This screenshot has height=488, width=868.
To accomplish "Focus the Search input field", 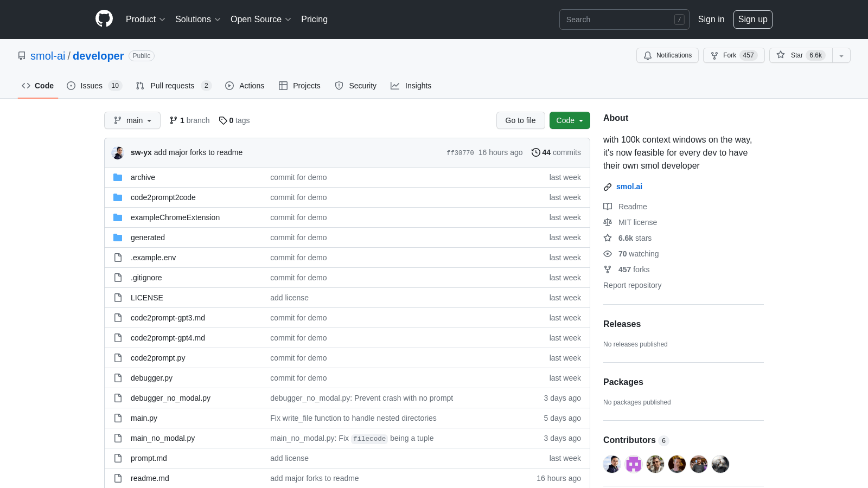I will coord(624,20).
